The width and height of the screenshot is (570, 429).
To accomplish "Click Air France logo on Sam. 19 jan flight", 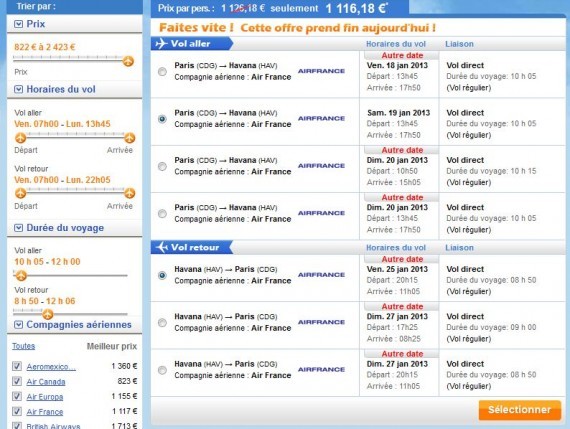I will pos(321,118).
